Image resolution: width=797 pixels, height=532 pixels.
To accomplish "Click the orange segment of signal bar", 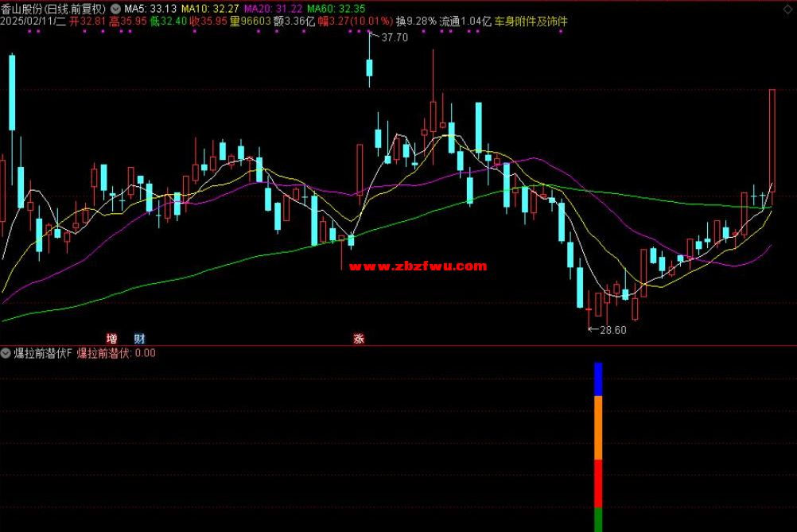I will [598, 427].
